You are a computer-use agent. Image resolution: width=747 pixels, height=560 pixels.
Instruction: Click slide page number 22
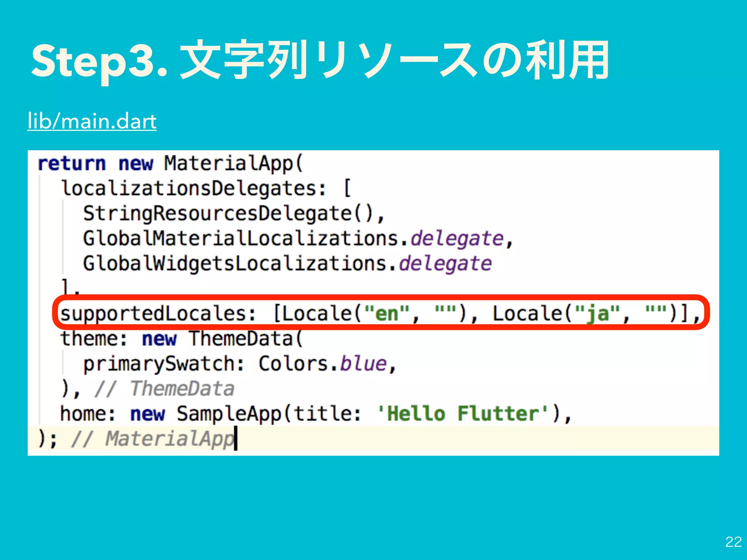(x=734, y=542)
